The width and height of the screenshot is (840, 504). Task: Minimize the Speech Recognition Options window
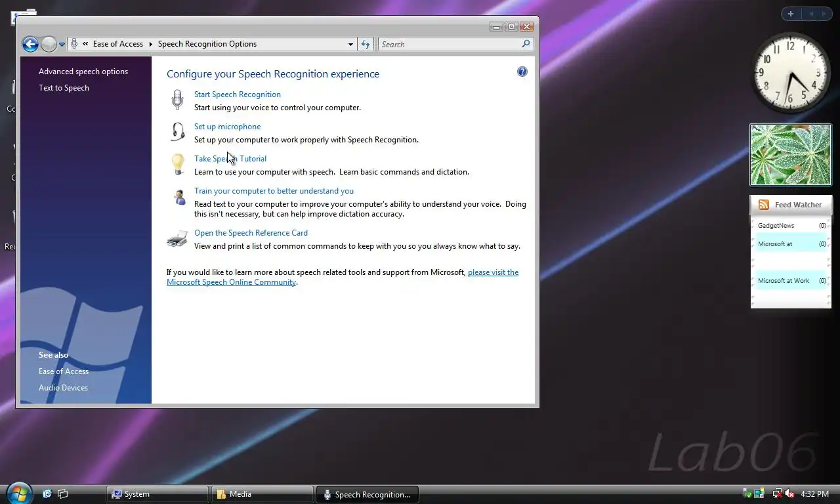(x=496, y=27)
